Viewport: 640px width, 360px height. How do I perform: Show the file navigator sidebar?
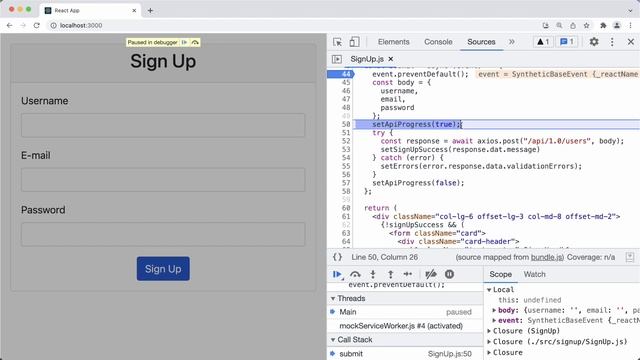(337, 59)
